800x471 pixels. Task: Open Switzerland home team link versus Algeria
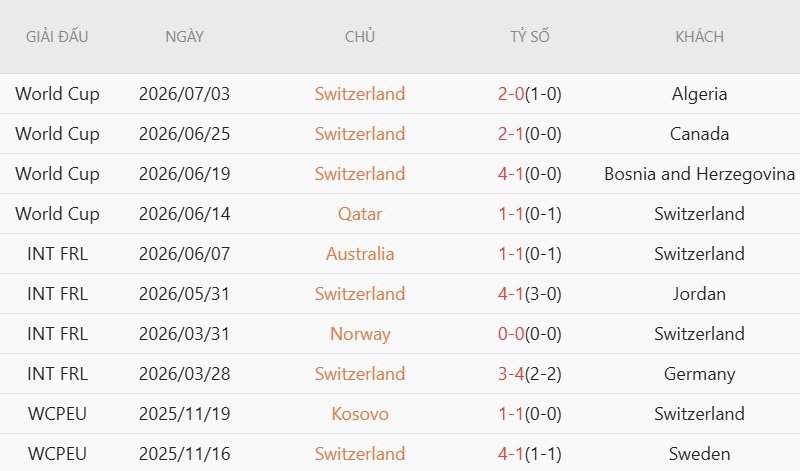tap(360, 94)
